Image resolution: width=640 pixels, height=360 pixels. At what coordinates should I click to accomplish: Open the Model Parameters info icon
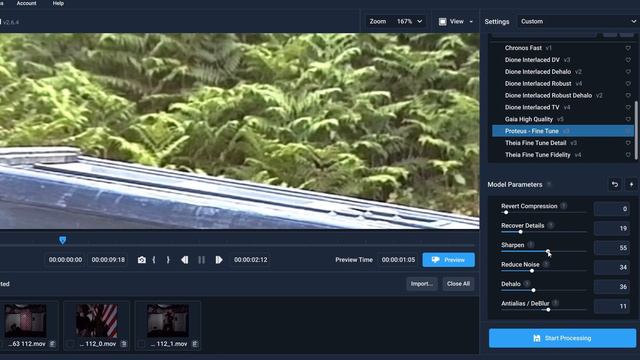(x=549, y=184)
